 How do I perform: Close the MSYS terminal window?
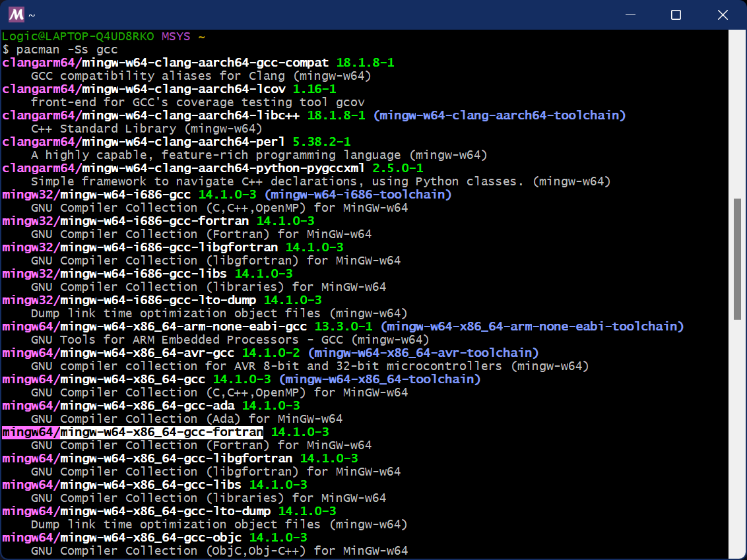tap(723, 15)
